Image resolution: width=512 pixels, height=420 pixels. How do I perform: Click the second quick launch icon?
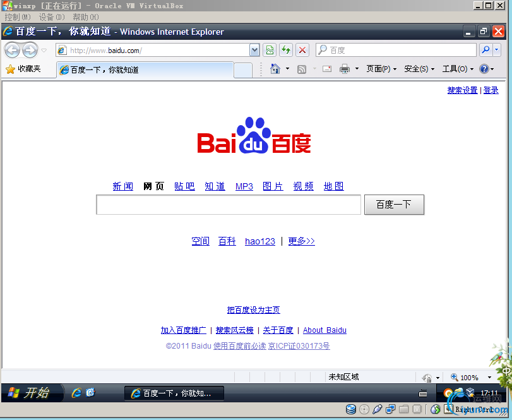pyautogui.click(x=90, y=392)
